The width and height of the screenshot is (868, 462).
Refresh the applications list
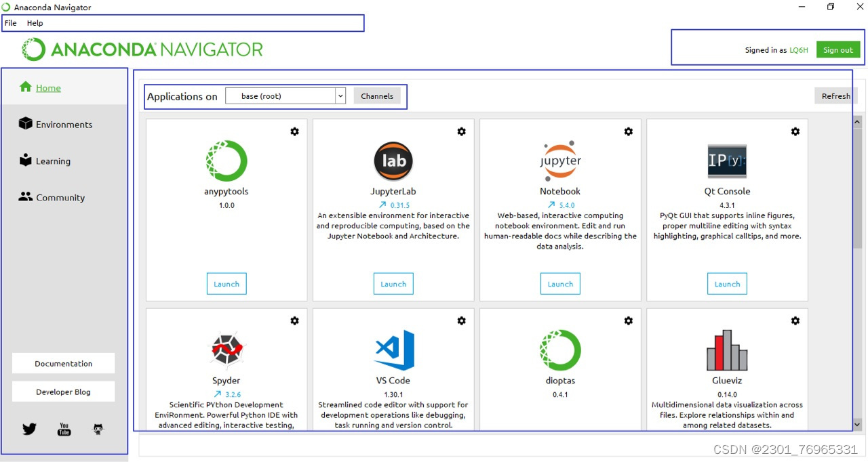(x=835, y=96)
